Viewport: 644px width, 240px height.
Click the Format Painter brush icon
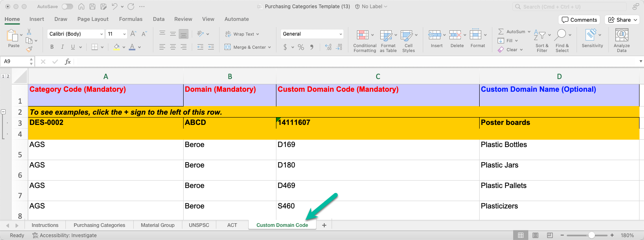coord(29,50)
